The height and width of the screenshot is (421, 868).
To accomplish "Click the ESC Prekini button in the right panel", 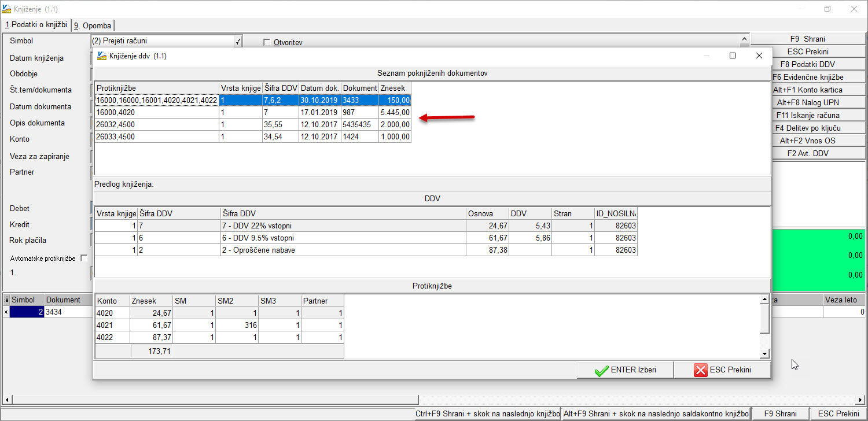I will 807,52.
